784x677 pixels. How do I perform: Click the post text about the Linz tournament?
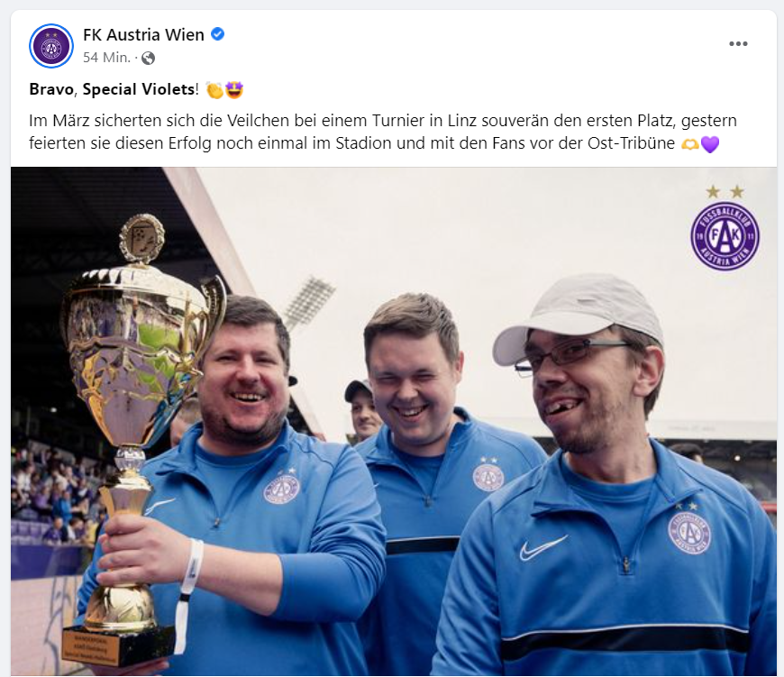pos(382,132)
